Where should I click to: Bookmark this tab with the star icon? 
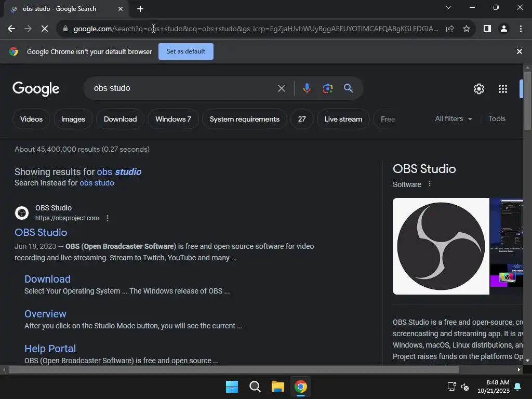(x=467, y=29)
